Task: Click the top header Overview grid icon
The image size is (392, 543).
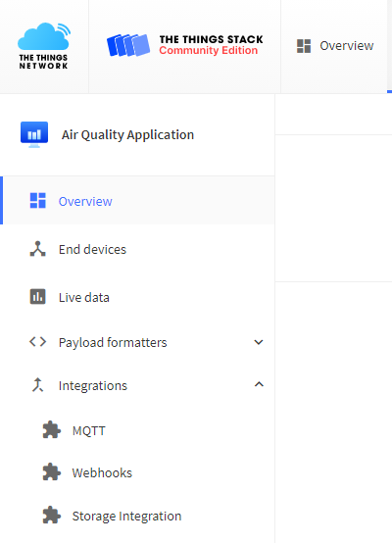Action: (304, 46)
